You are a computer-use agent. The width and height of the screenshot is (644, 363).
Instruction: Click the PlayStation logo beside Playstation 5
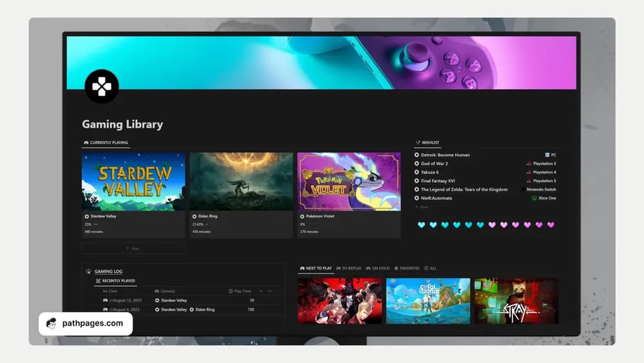[x=529, y=181]
